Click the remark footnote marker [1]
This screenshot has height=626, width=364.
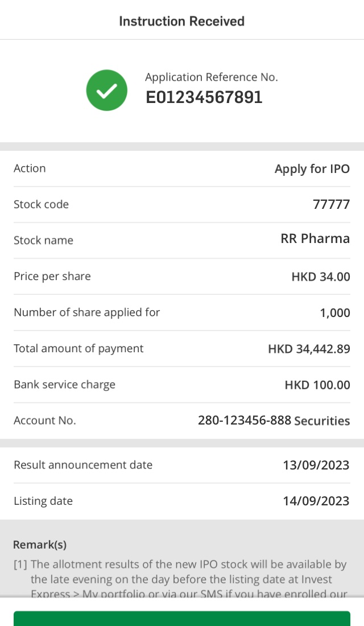pyautogui.click(x=20, y=564)
